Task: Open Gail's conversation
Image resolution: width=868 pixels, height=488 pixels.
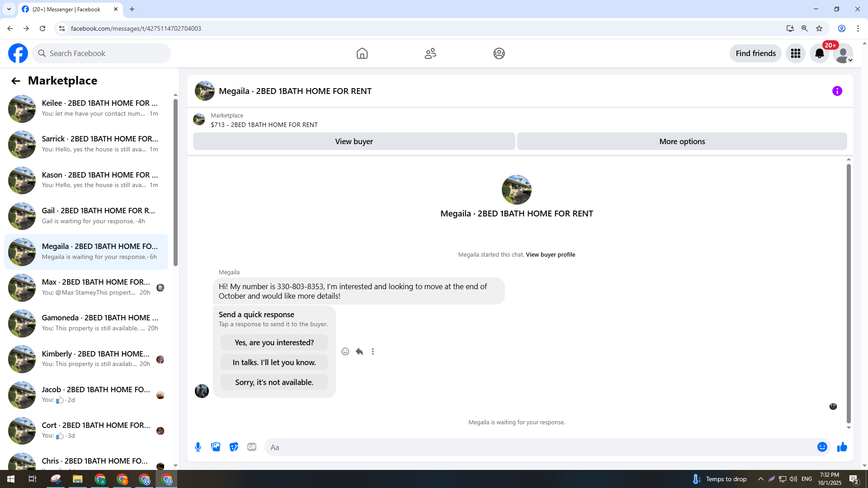Action: (86, 216)
